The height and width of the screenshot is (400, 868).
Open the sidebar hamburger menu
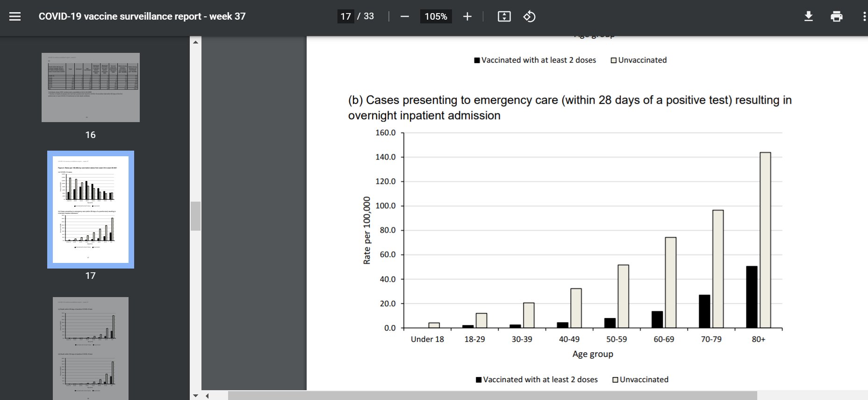click(x=15, y=16)
